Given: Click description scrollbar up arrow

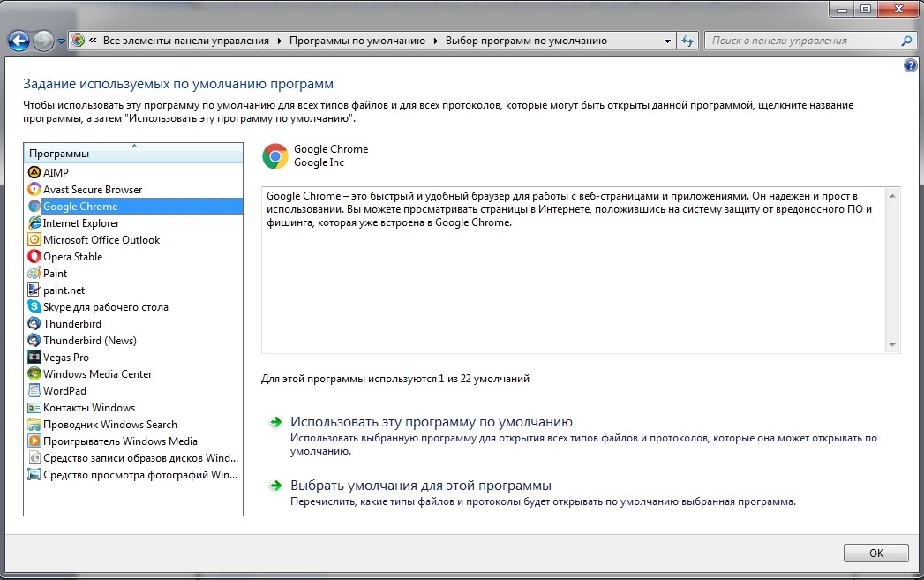Looking at the screenshot, I should click(892, 196).
